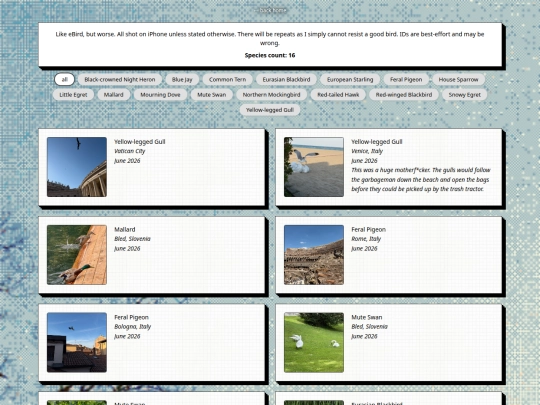540x405 pixels.
Task: Open the Mute Swan grass photo
Action: [x=314, y=342]
